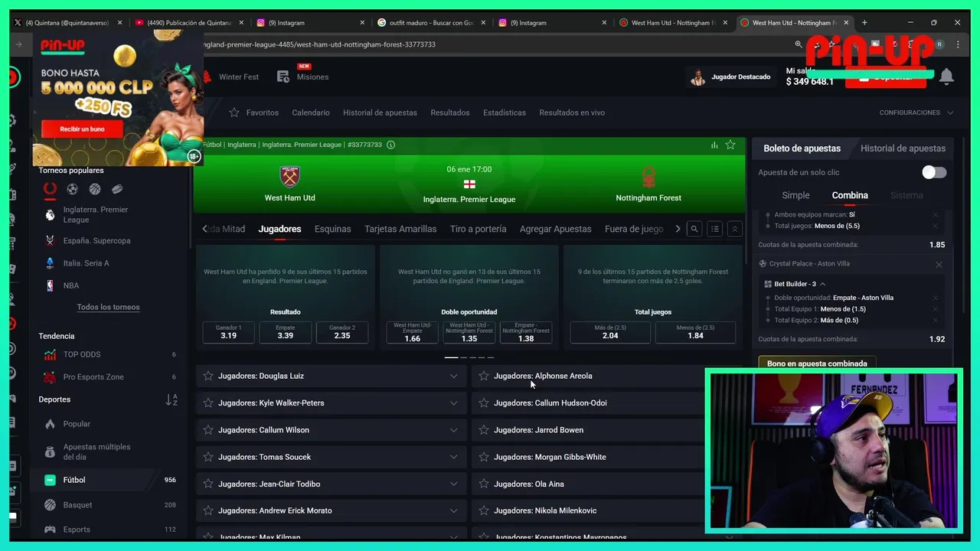Expand Jugadores: Kyle Walker-Peters chevron
980x551 pixels.
coord(453,403)
